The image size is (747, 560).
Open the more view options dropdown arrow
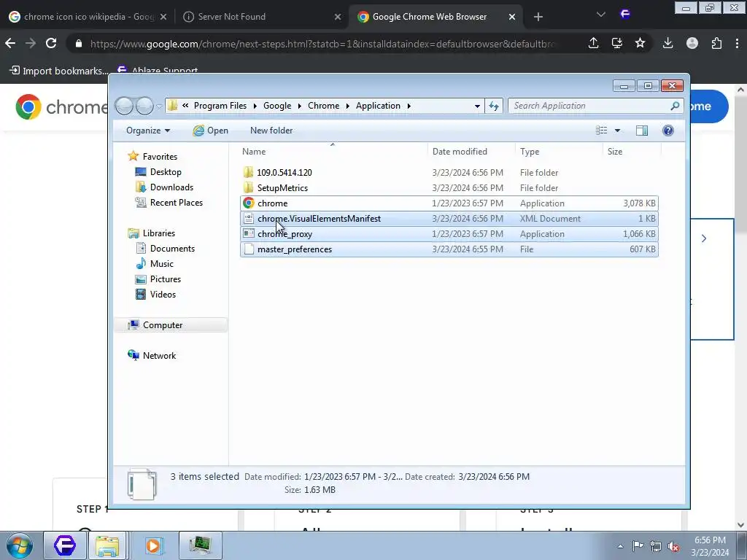tap(617, 131)
